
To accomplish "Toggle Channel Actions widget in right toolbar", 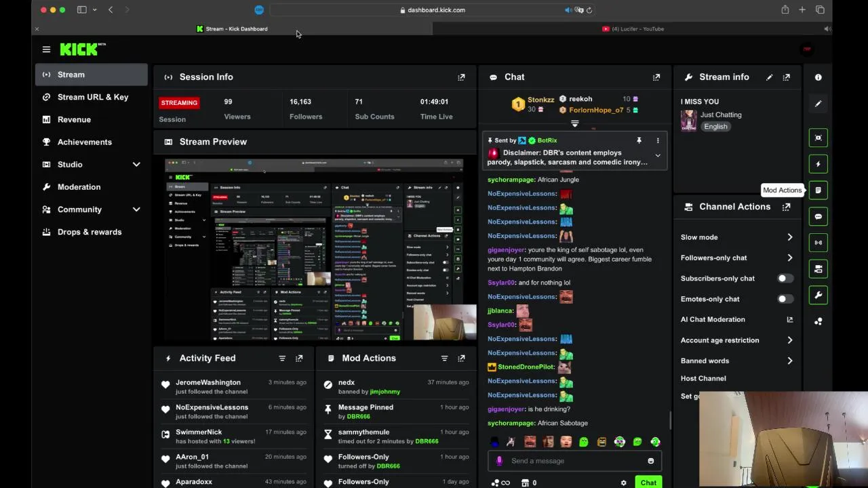I will 818,269.
